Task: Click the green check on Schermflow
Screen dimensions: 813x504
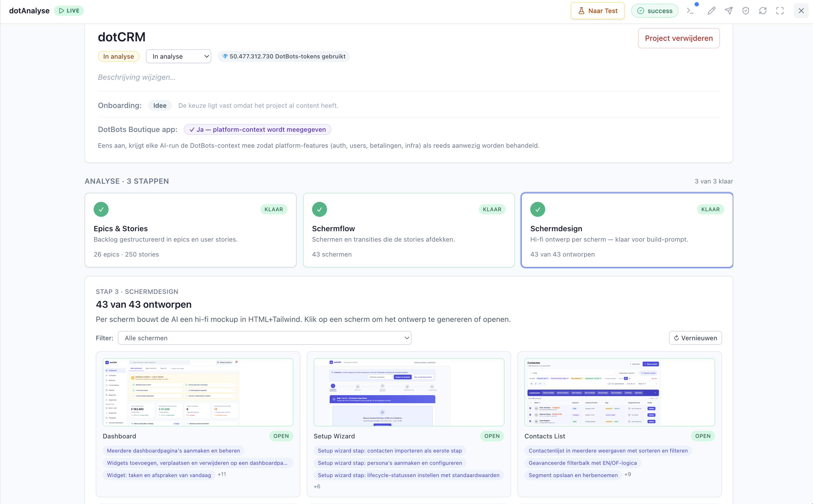Action: (319, 209)
